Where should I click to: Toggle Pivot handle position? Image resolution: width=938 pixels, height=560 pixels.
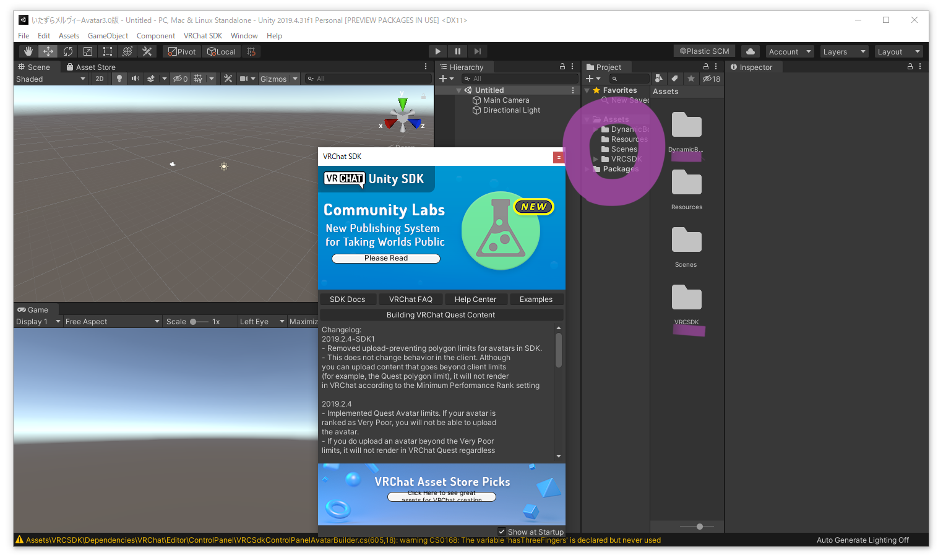pyautogui.click(x=182, y=51)
